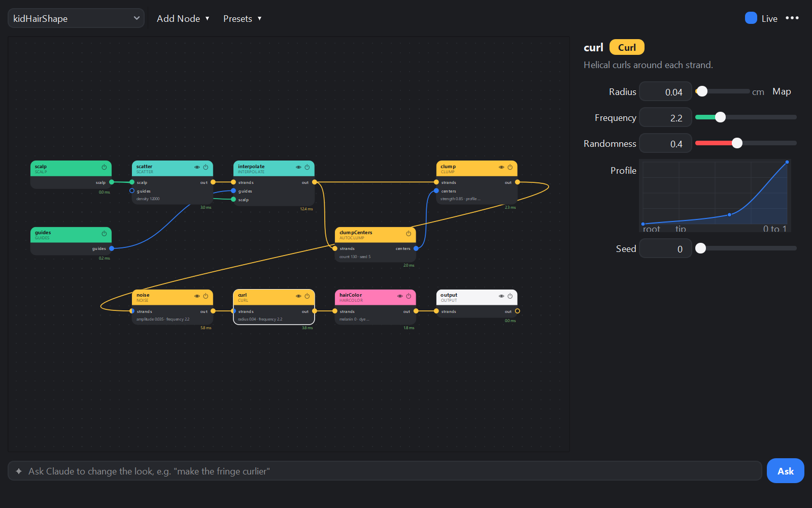The image size is (812, 508).
Task: Toggle eye visibility on scatter node
Action: [x=197, y=167]
